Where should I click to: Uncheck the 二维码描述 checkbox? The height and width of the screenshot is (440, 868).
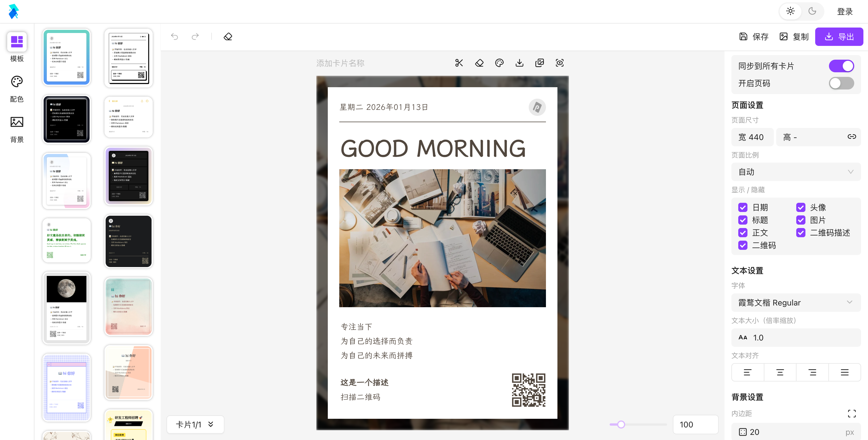tap(801, 233)
